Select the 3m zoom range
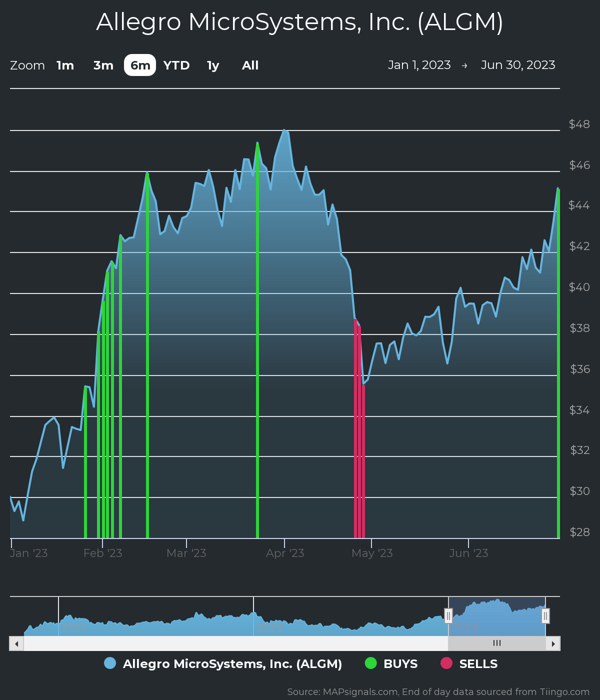This screenshot has width=600, height=700. tap(103, 65)
